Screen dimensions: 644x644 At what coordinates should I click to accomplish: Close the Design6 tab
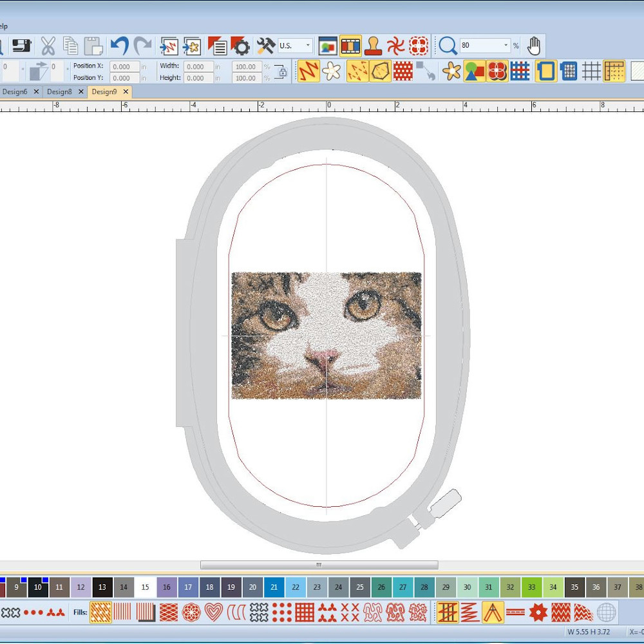(x=36, y=91)
